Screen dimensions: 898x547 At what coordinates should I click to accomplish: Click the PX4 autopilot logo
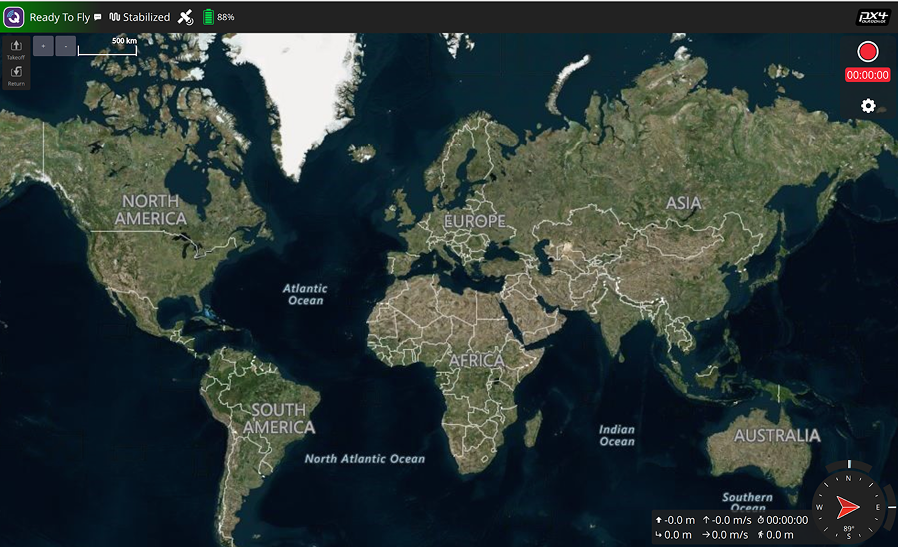(x=873, y=16)
